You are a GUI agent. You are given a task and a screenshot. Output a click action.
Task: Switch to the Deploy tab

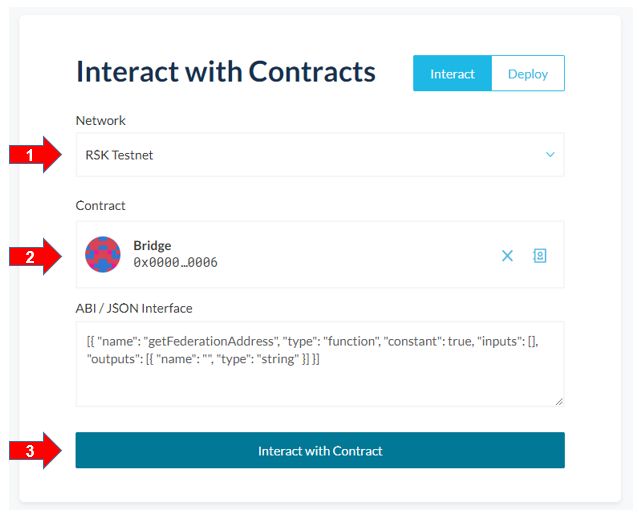point(527,74)
